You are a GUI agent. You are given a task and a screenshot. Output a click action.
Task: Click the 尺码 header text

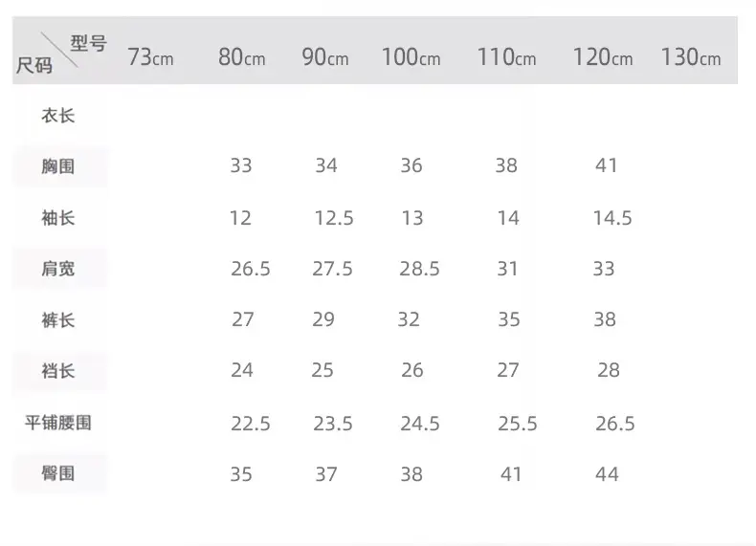click(x=33, y=65)
